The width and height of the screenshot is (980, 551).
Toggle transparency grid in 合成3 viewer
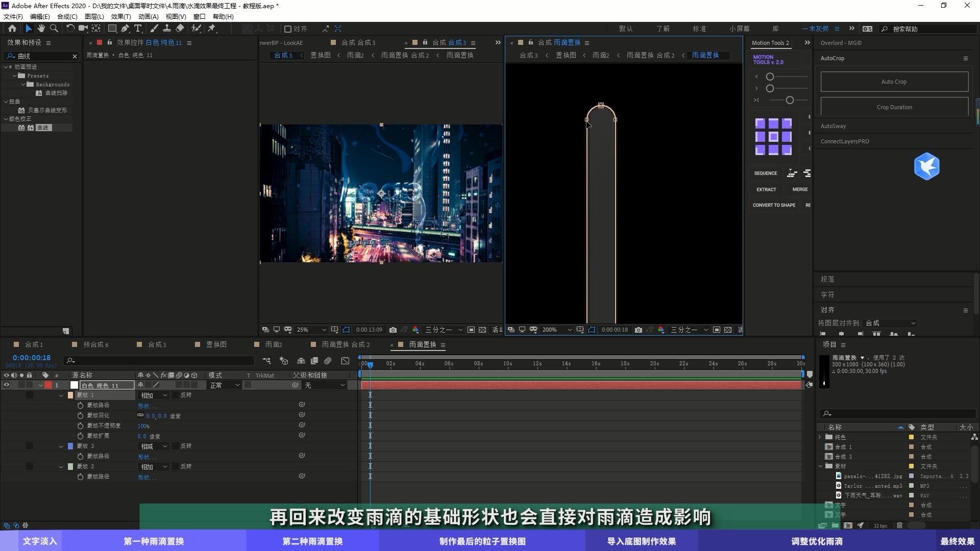[x=482, y=330]
